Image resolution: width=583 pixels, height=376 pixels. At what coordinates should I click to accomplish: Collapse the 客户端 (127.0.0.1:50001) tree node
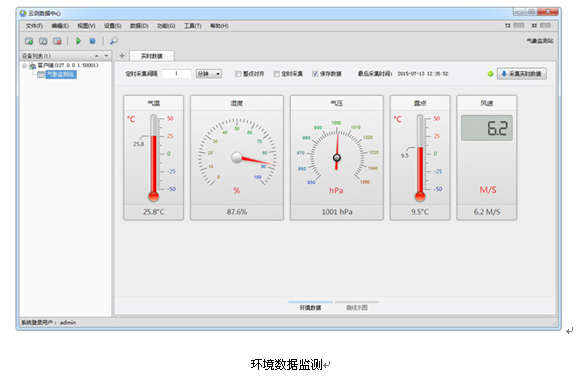click(x=24, y=66)
